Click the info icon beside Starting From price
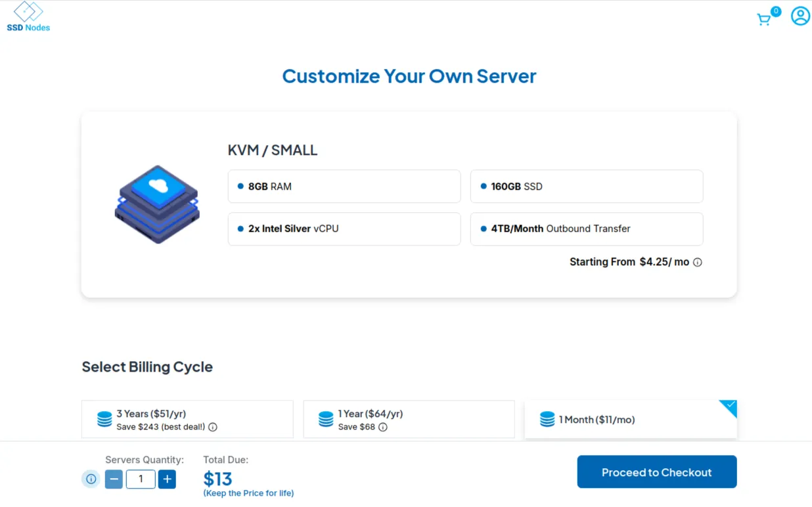Screen dimensions: 812x507 (698, 262)
